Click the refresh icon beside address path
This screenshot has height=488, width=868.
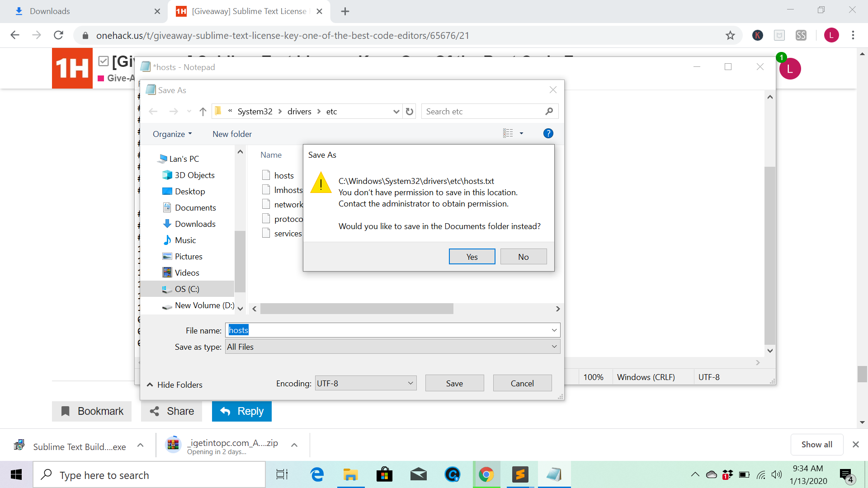point(410,112)
